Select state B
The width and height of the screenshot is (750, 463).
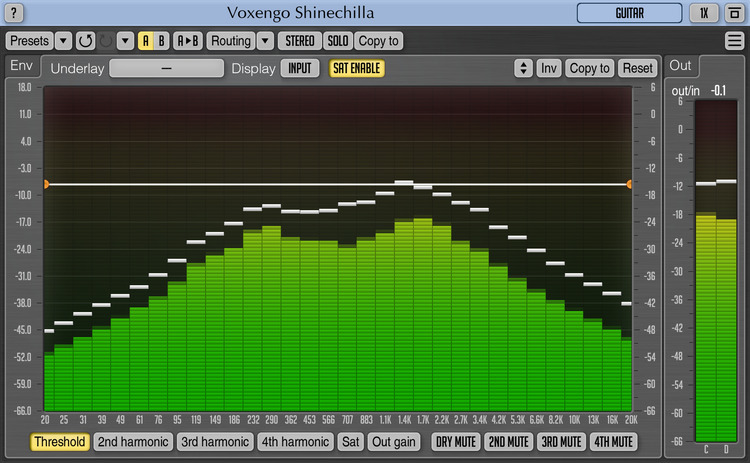161,41
